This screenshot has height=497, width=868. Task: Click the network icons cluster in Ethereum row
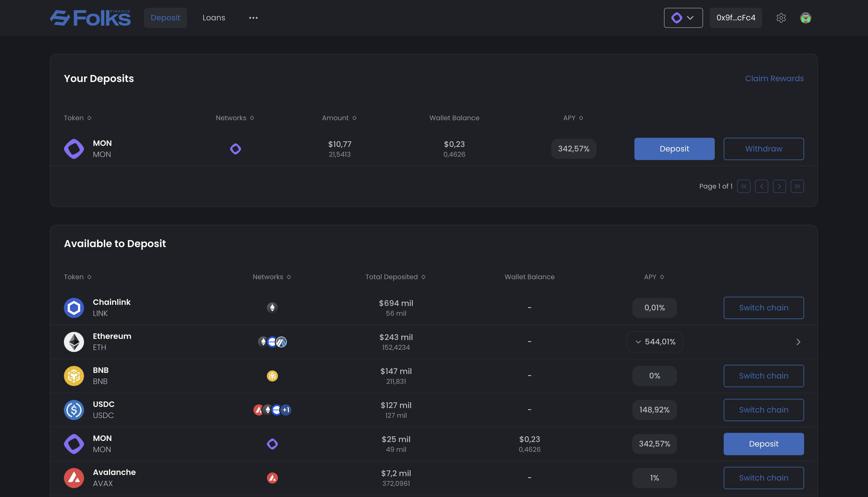coord(272,342)
